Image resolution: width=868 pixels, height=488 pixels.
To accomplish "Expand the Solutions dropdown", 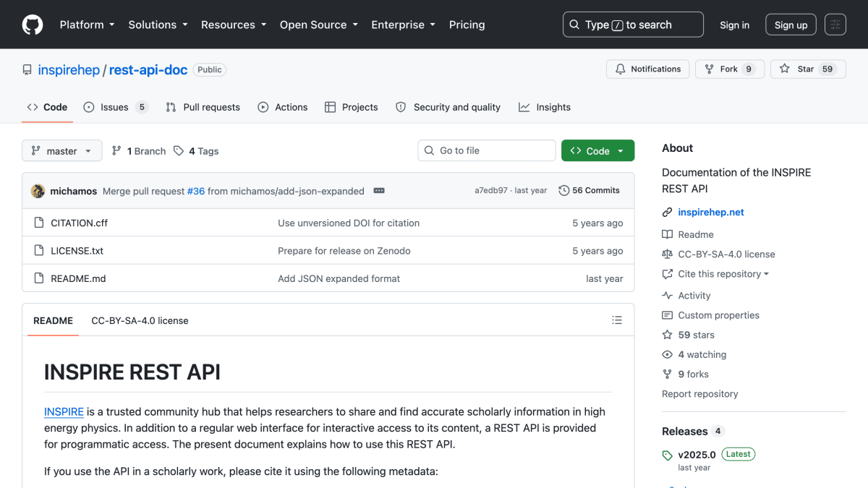I will tap(158, 25).
